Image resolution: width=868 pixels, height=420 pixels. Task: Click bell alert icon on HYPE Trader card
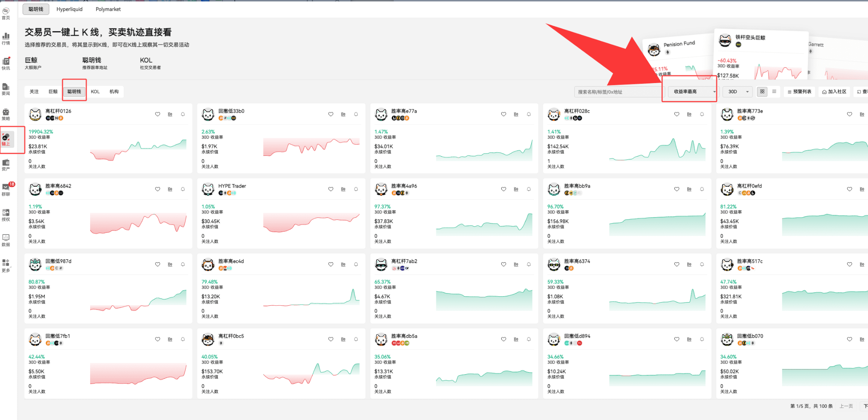coord(356,189)
